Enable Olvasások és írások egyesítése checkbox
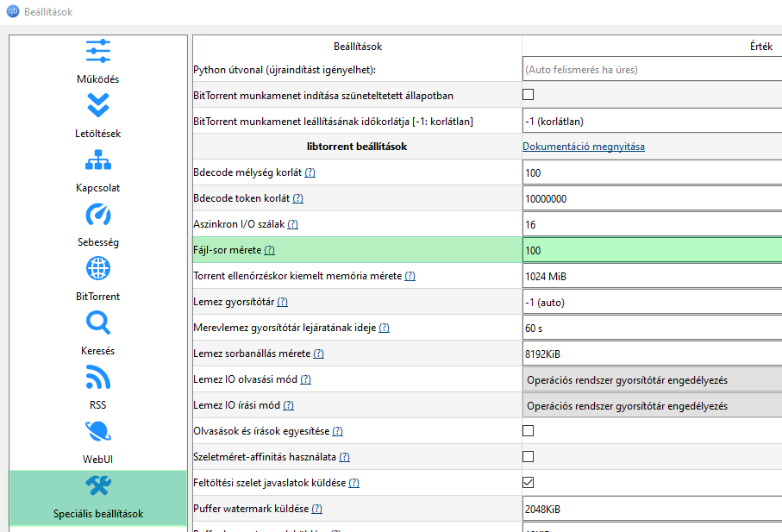Screen dimensions: 782x532 (x=529, y=431)
